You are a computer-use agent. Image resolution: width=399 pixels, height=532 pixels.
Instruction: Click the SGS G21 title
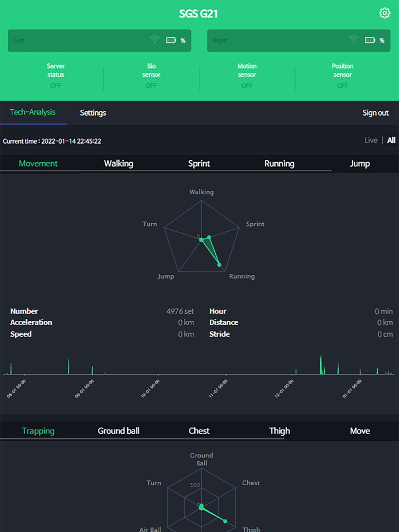[x=198, y=14]
